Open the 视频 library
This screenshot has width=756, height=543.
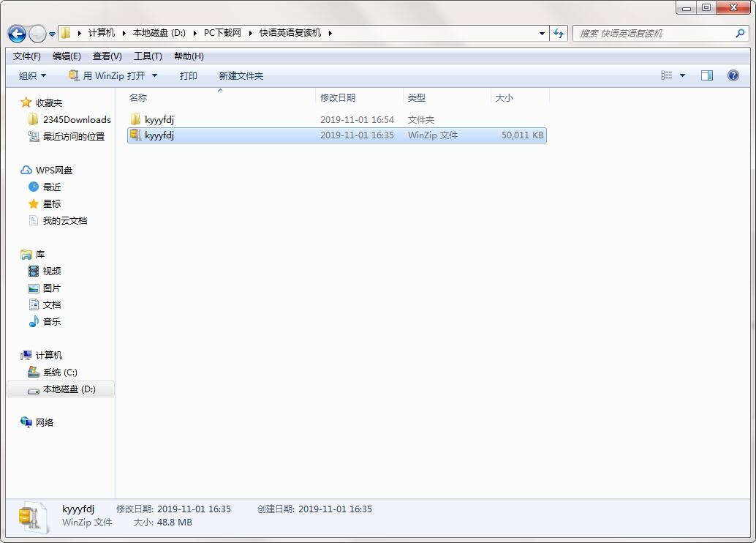52,271
